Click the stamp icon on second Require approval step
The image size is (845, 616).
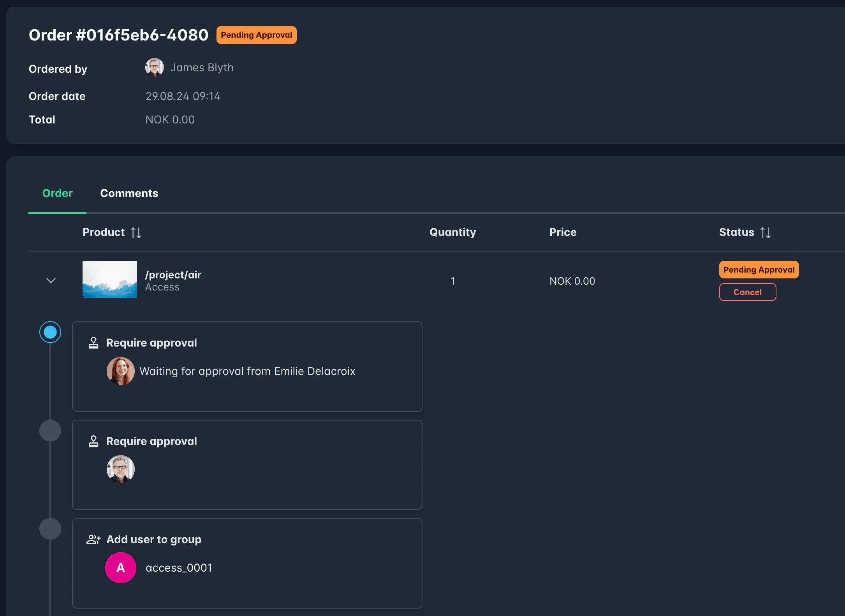pos(93,441)
